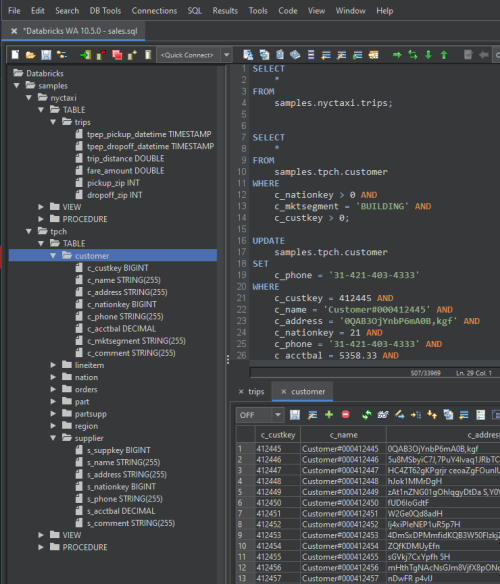Click the stacked red disconnect-all icon
500x584 pixels.
[117, 55]
